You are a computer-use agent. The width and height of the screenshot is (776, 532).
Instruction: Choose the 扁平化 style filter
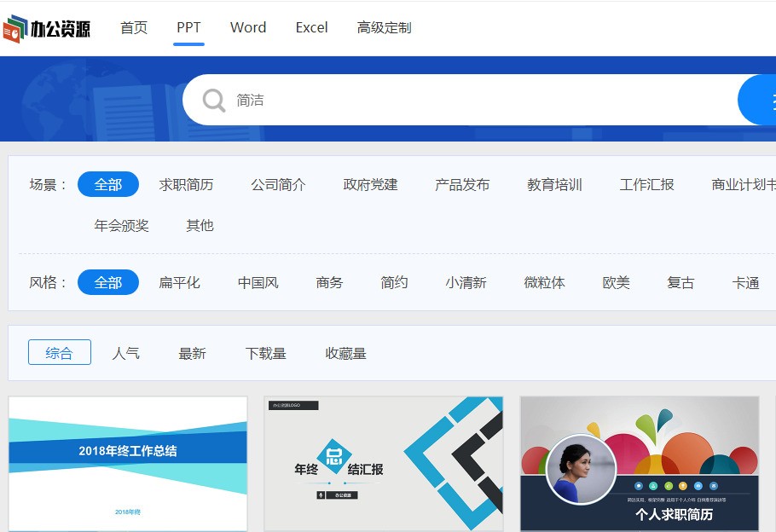(179, 283)
